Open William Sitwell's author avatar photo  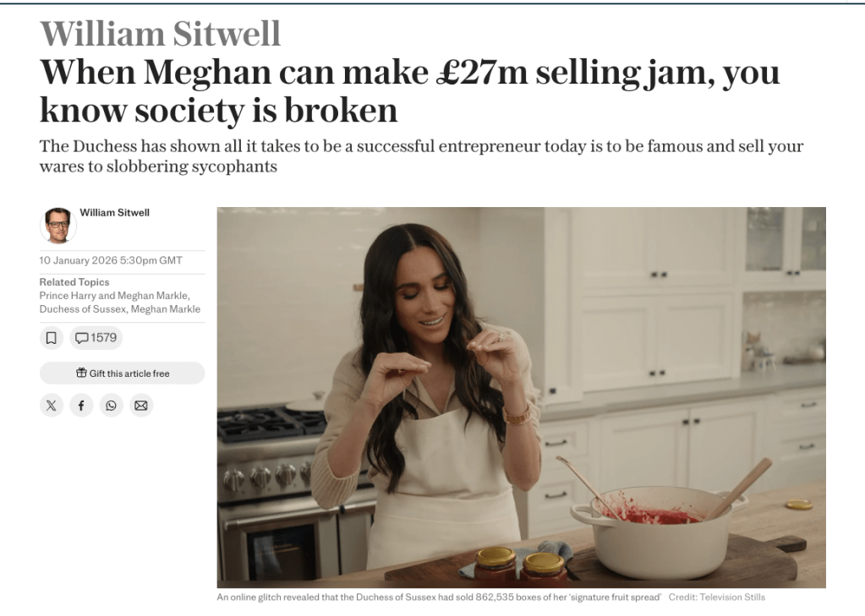pyautogui.click(x=58, y=226)
